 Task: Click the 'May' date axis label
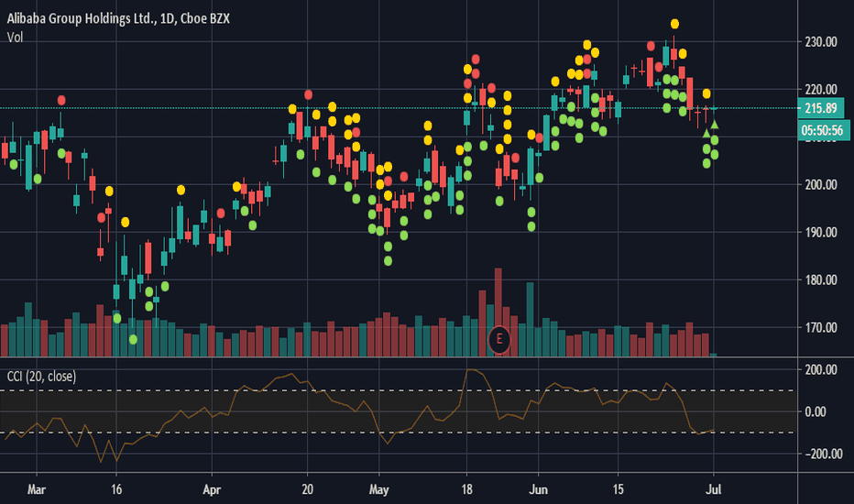(378, 489)
